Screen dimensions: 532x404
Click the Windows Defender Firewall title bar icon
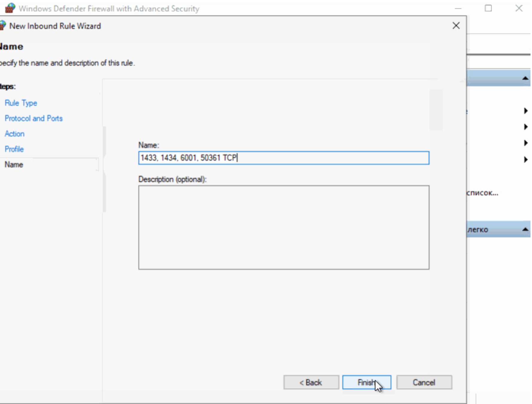10,8
